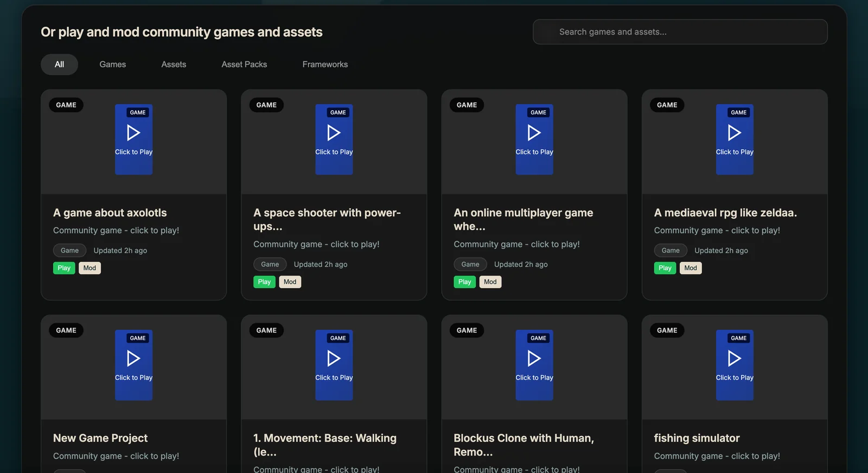The image size is (868, 473).
Task: Click play icon on axolotls game thumbnail
Action: point(133,133)
